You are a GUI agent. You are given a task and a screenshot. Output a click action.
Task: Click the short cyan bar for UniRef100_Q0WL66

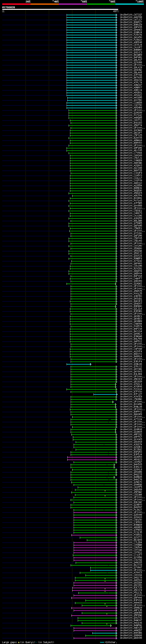tap(79, 364)
